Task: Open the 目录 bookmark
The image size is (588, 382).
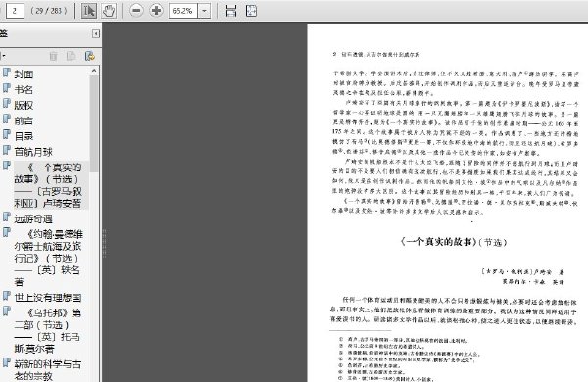Action: 24,136
